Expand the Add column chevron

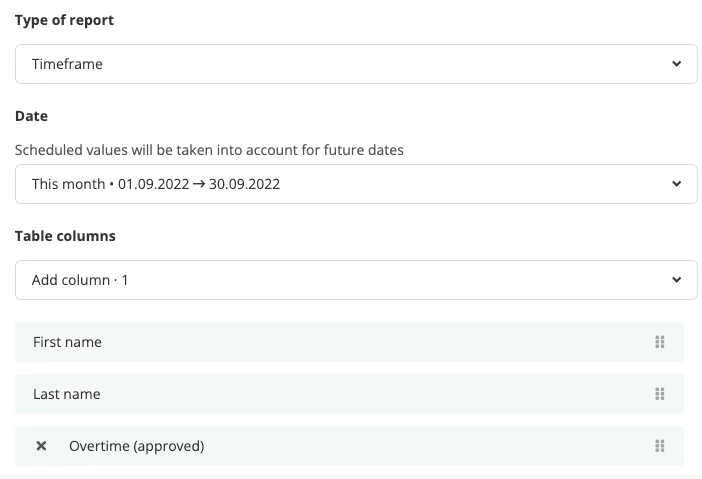coord(676,280)
